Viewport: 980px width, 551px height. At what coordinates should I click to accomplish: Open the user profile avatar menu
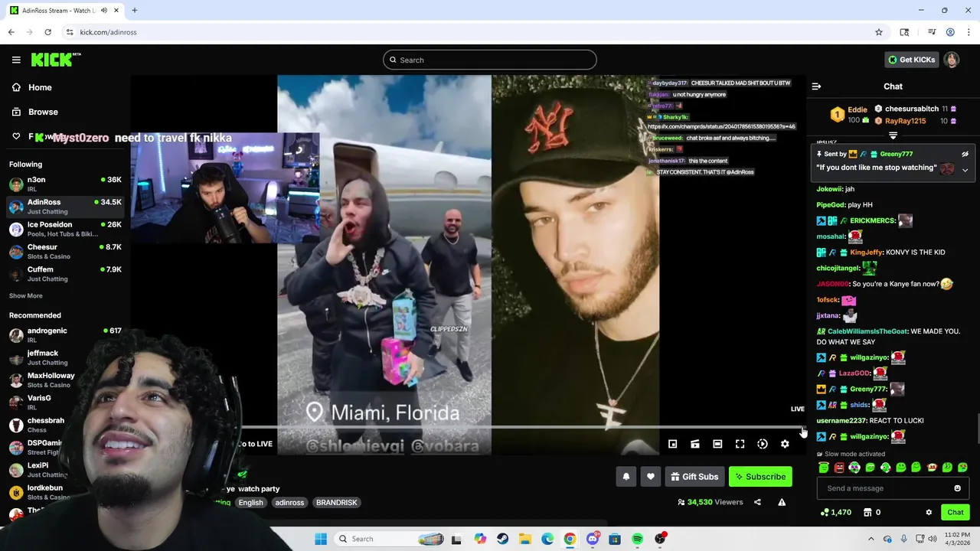coord(951,60)
